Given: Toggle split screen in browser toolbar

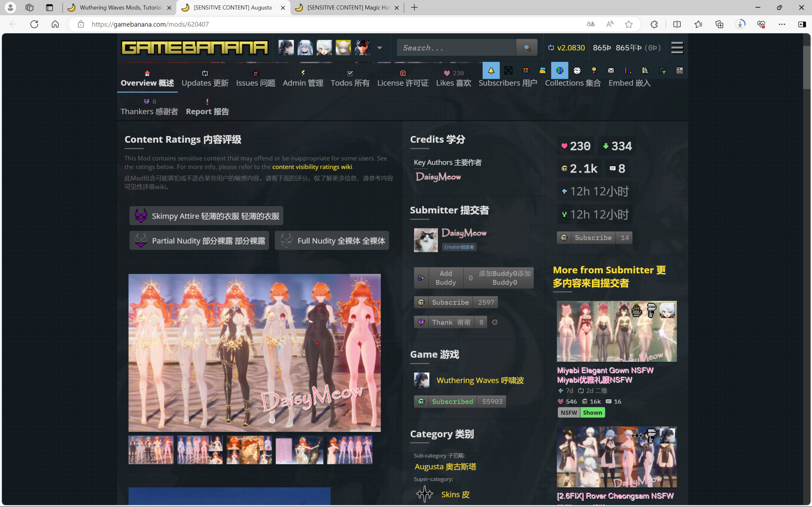Looking at the screenshot, I should point(677,24).
